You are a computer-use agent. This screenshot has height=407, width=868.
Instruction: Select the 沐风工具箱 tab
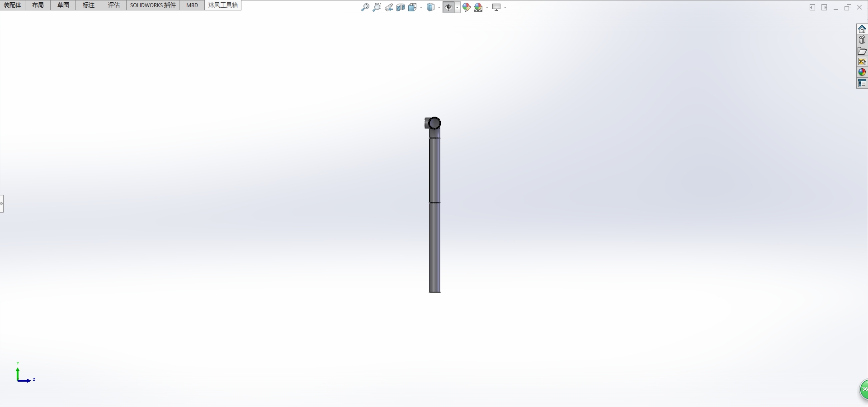pyautogui.click(x=223, y=5)
